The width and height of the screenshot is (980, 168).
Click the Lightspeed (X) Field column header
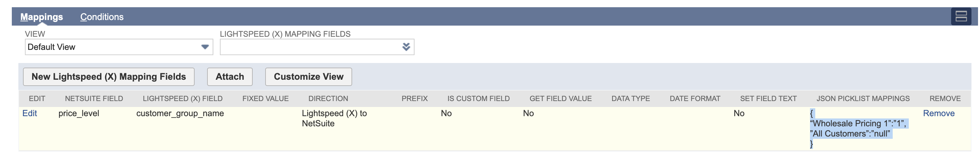pyautogui.click(x=182, y=99)
